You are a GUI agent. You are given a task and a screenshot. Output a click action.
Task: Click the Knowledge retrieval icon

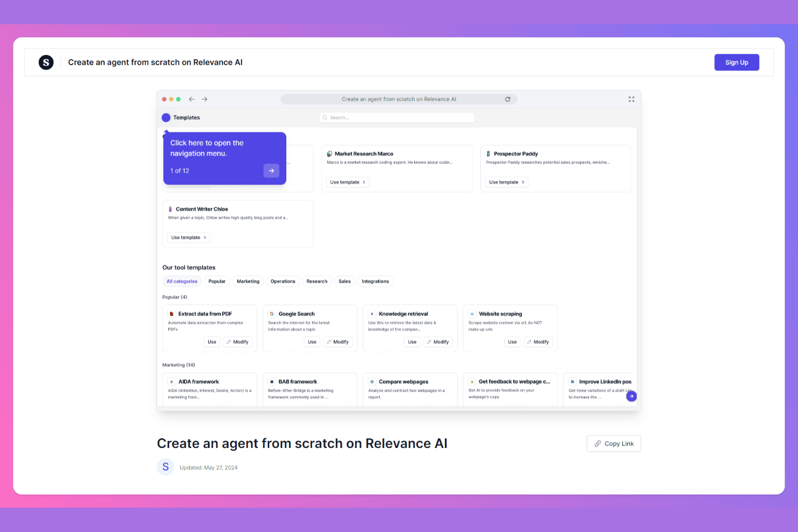pos(372,314)
